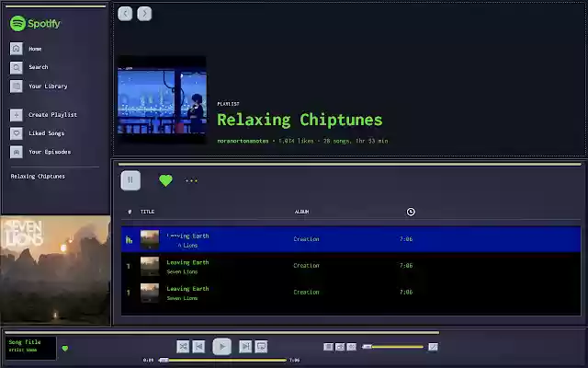Click the full screen icon after volume slider
The width and height of the screenshot is (588, 368).
(x=433, y=347)
